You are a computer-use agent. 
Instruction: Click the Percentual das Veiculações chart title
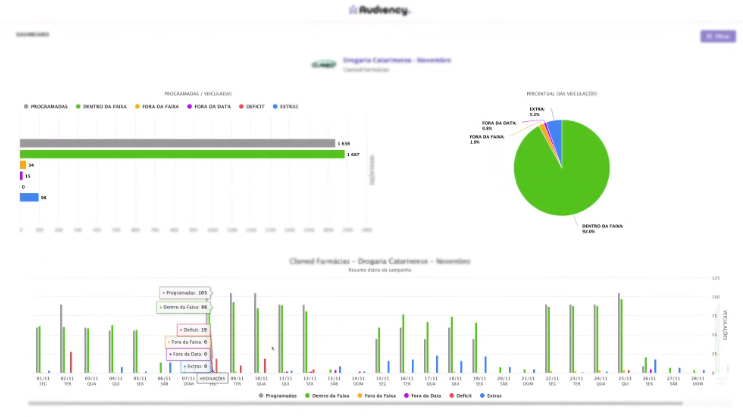pos(562,94)
